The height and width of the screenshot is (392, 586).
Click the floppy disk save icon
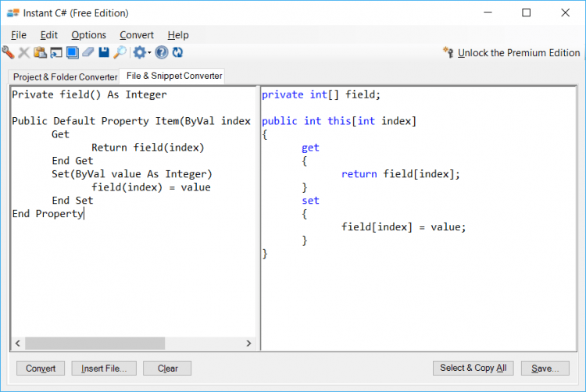(x=104, y=52)
